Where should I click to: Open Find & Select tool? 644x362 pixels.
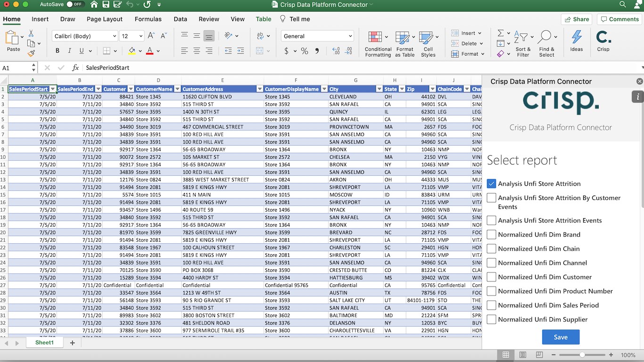pyautogui.click(x=546, y=43)
